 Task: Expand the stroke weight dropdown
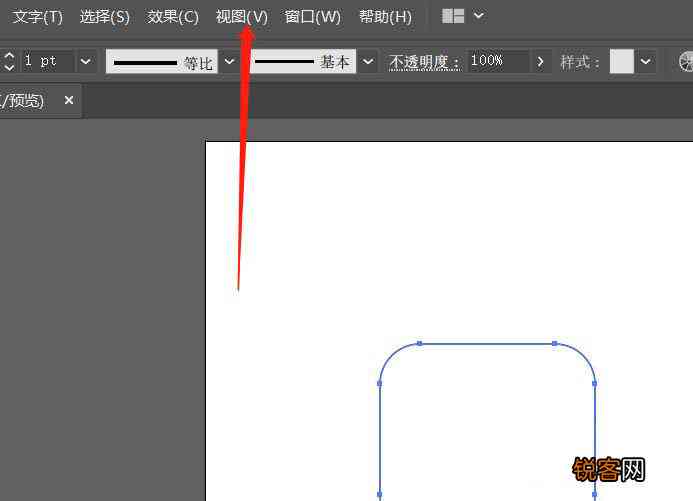tap(86, 61)
